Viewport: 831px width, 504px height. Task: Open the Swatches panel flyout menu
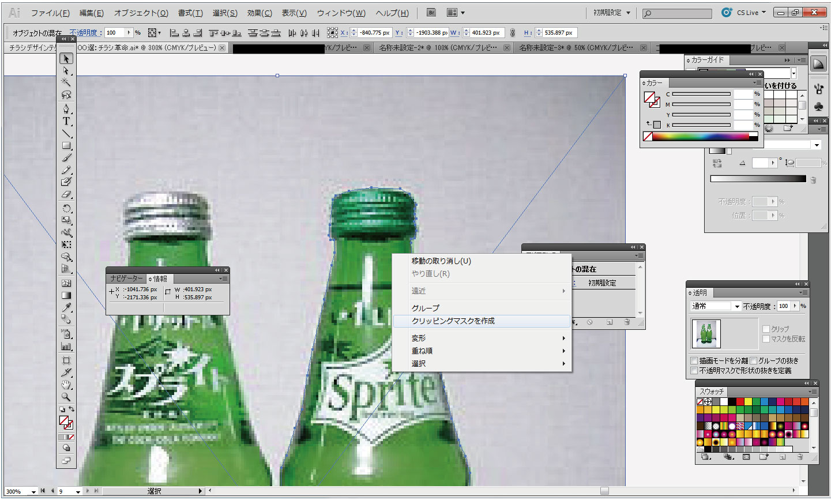click(x=813, y=392)
